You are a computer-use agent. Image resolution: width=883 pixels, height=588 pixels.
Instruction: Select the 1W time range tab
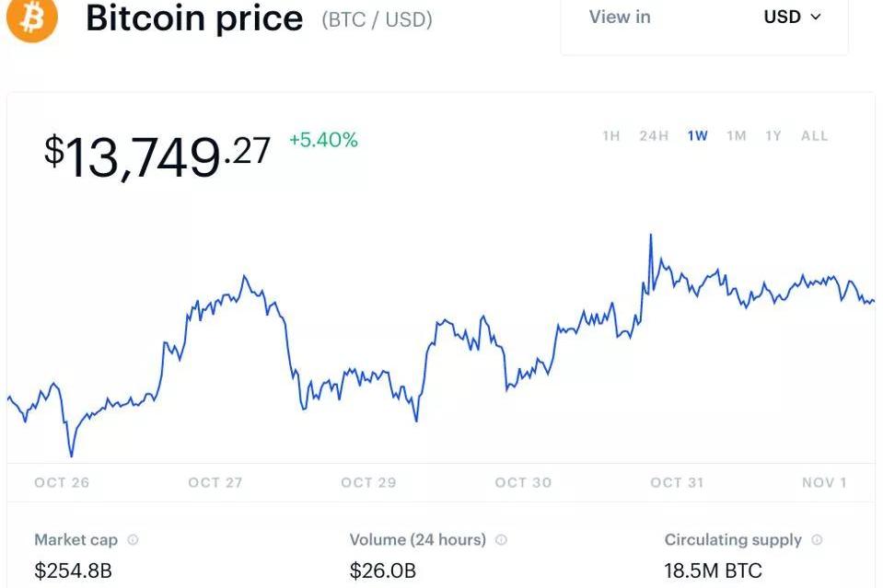[x=697, y=136]
